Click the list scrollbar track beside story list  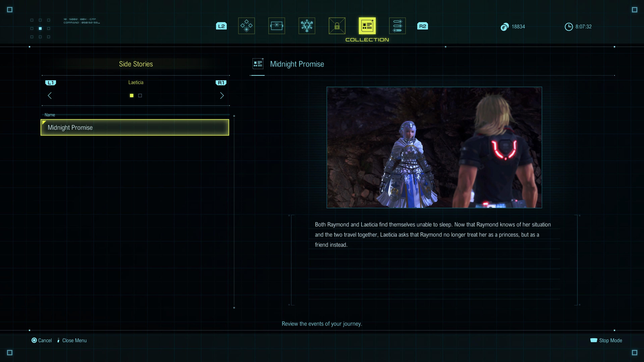tap(234, 212)
